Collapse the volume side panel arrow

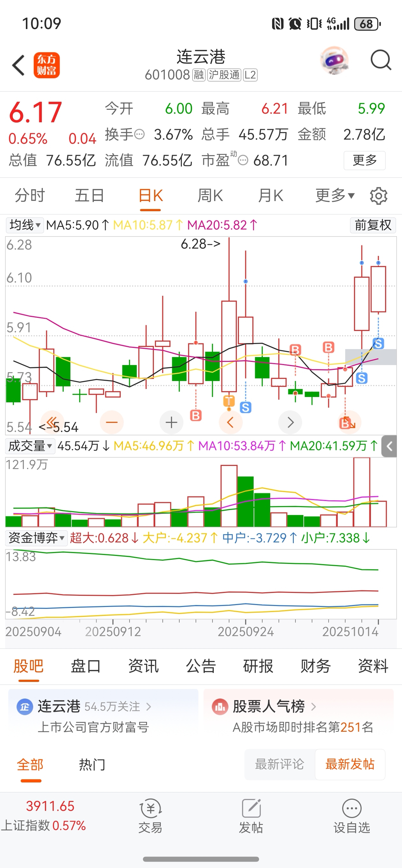pos(389,446)
